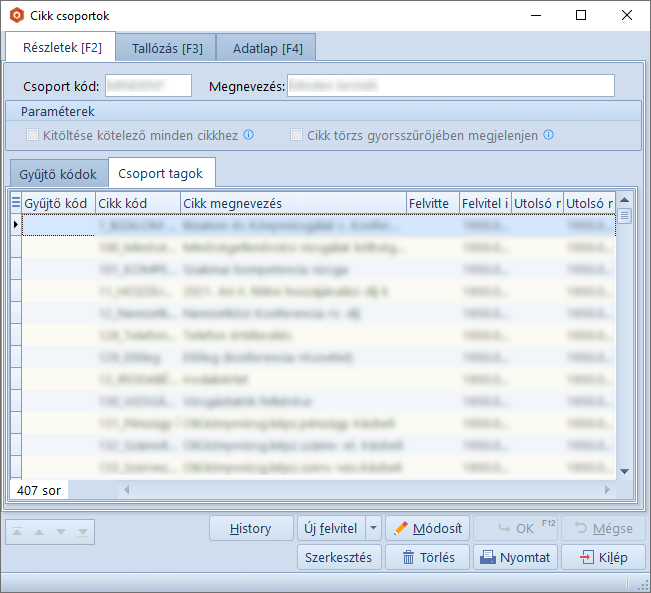
Task: Sort by Cikk megnevezés column header
Action: pos(293,203)
